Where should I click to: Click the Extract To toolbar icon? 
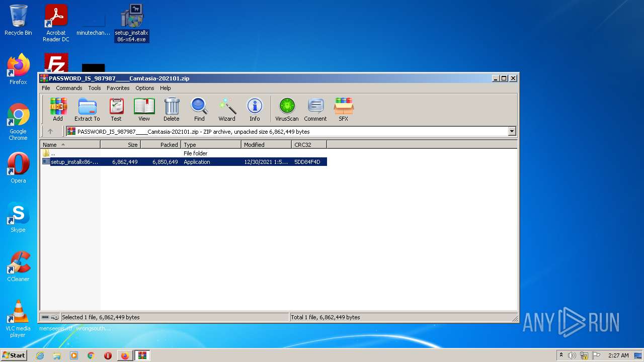click(x=87, y=110)
